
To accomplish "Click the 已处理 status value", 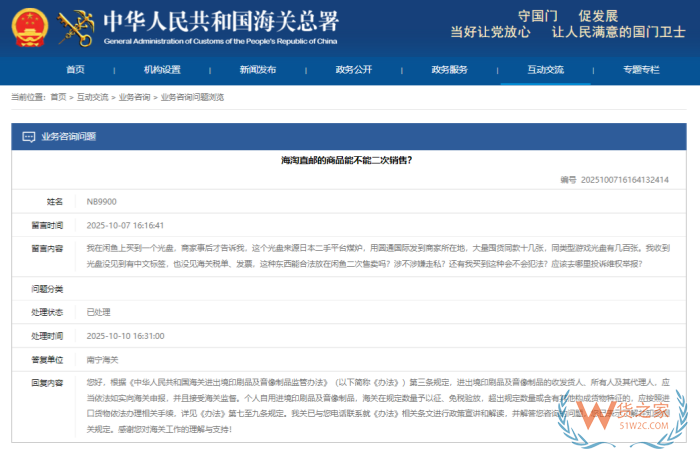I will (x=98, y=312).
